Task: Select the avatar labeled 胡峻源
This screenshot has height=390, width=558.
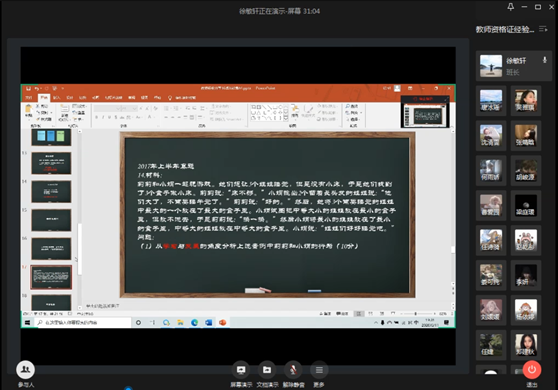Action: tap(526, 170)
